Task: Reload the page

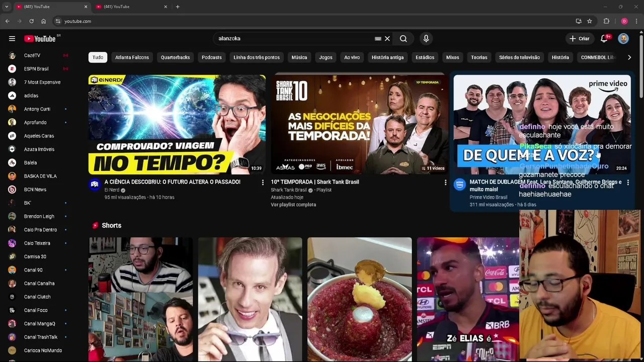Action: pyautogui.click(x=31, y=21)
